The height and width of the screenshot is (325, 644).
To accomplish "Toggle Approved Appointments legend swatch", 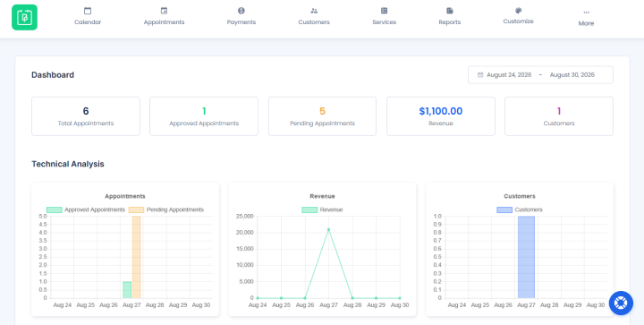I will [x=55, y=210].
